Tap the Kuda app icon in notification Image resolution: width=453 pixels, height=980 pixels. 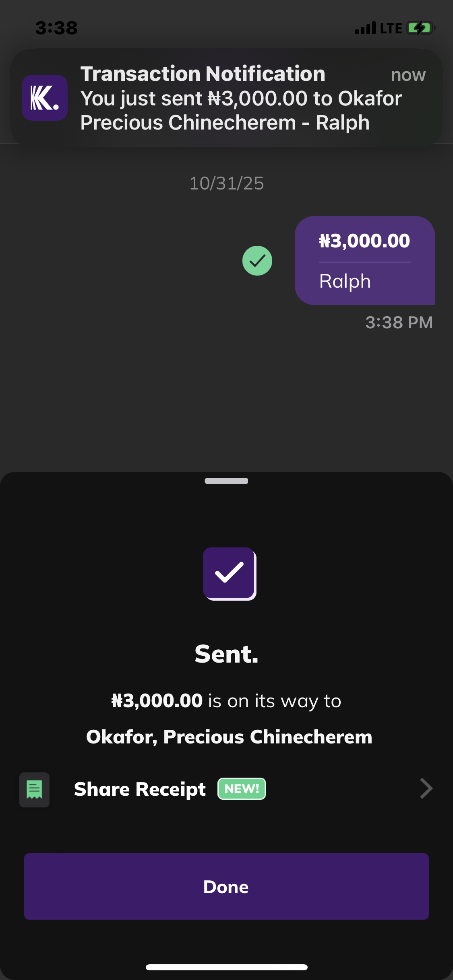pyautogui.click(x=45, y=98)
